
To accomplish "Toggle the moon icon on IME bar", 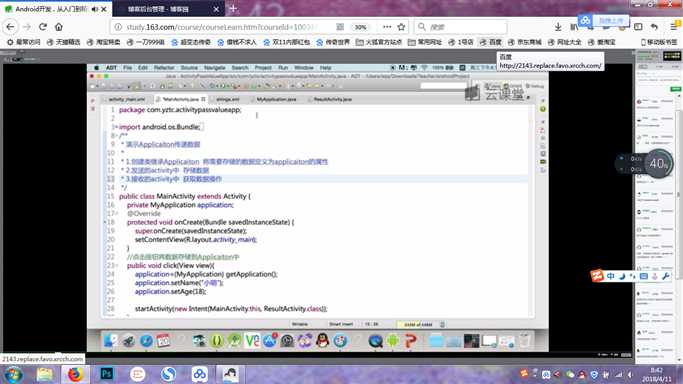I will pyautogui.click(x=622, y=276).
